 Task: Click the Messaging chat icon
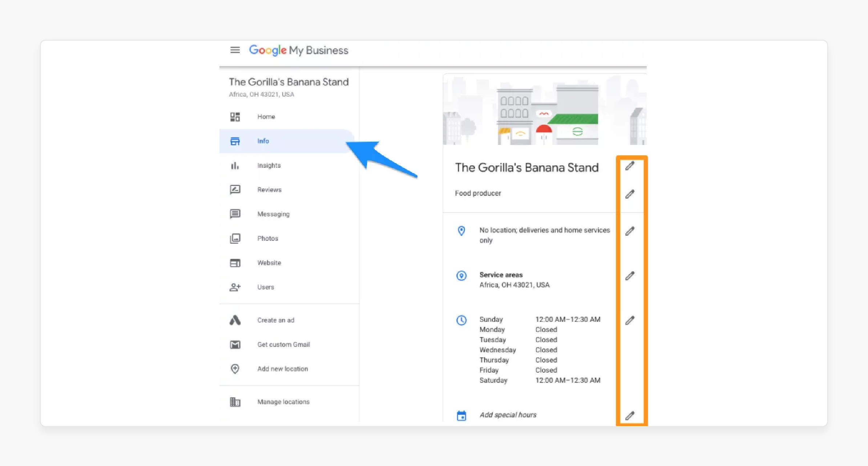235,214
